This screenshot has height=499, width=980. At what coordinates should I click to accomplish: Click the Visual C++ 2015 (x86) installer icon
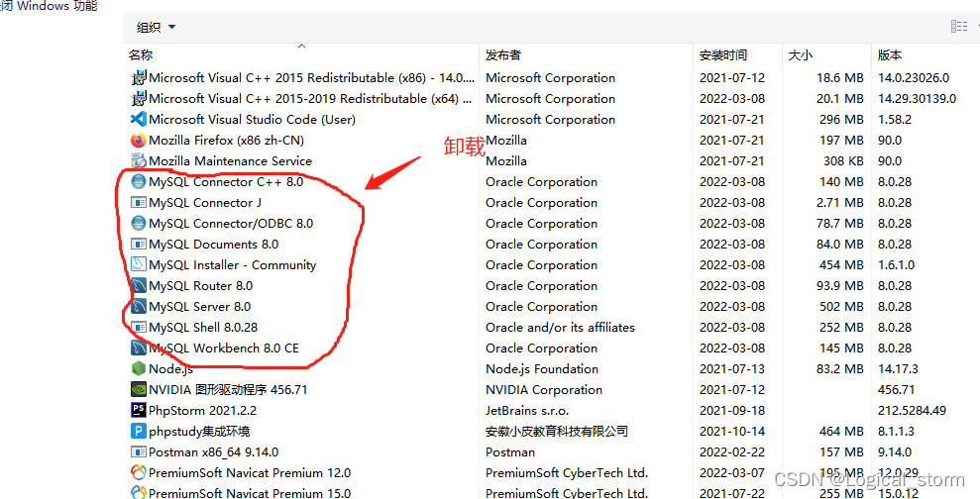(138, 78)
